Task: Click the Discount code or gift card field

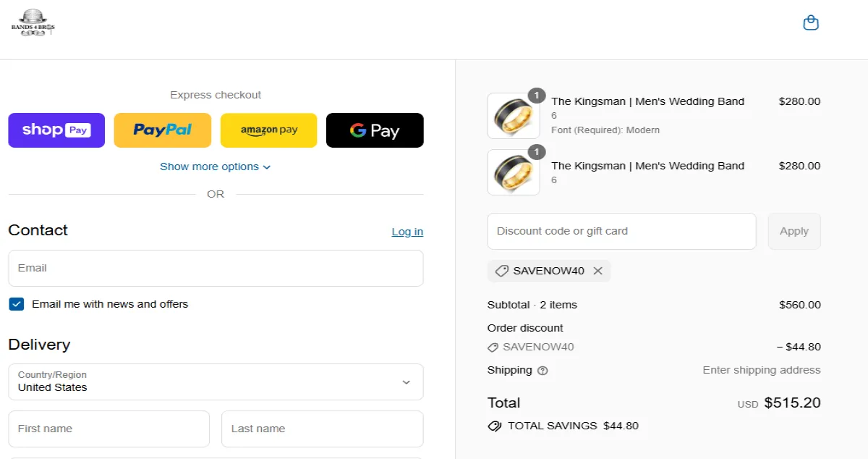Action: tap(621, 231)
